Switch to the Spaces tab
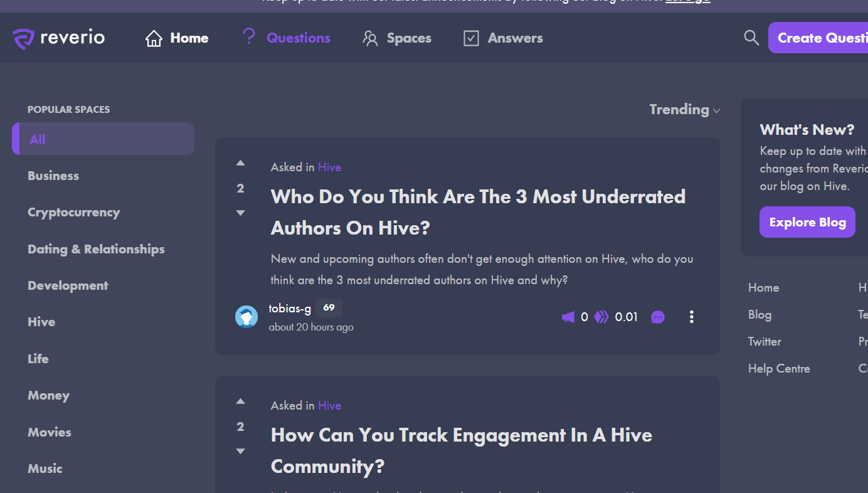 click(397, 38)
